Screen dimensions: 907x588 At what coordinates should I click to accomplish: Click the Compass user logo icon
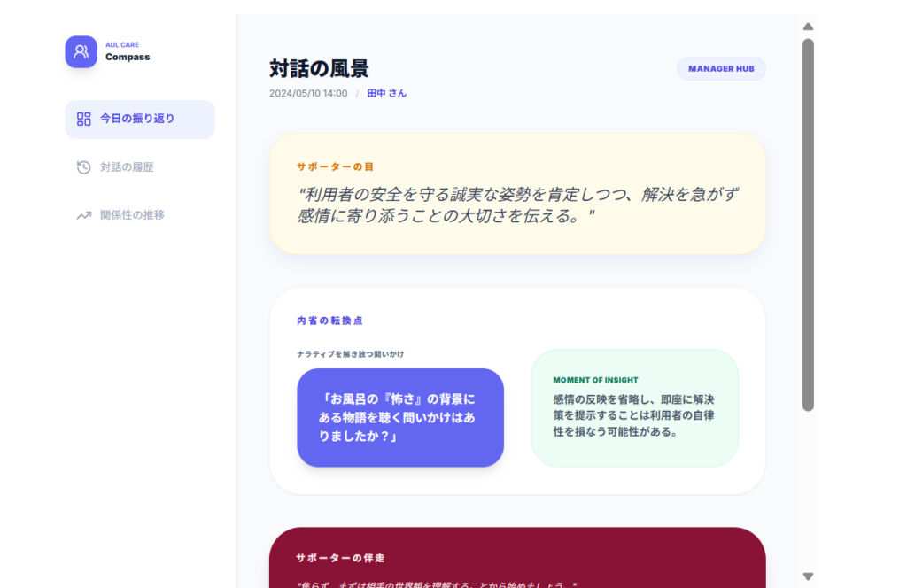(x=81, y=51)
